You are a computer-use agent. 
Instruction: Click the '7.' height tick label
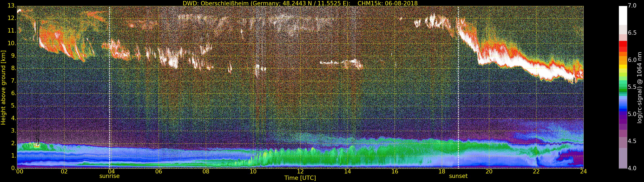point(14,81)
